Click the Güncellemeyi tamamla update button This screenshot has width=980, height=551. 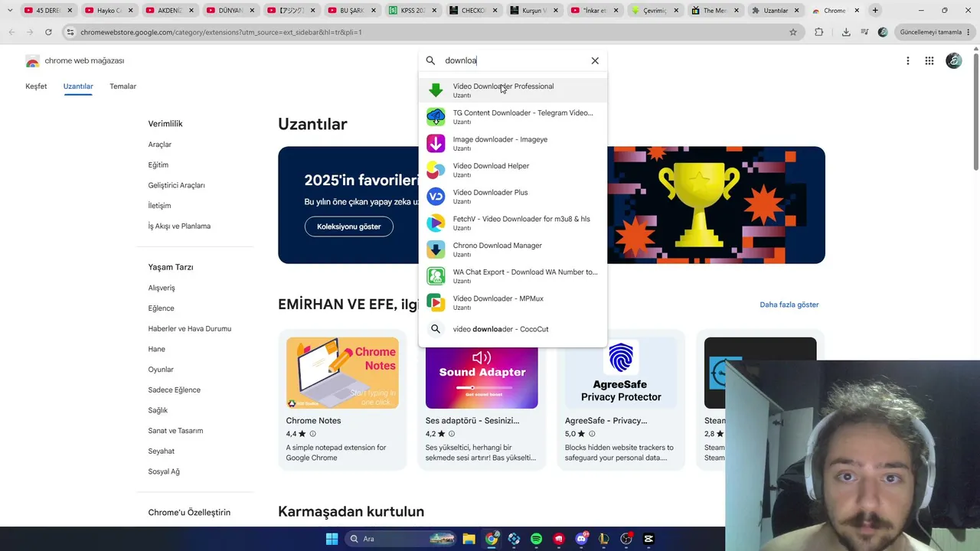[930, 32]
